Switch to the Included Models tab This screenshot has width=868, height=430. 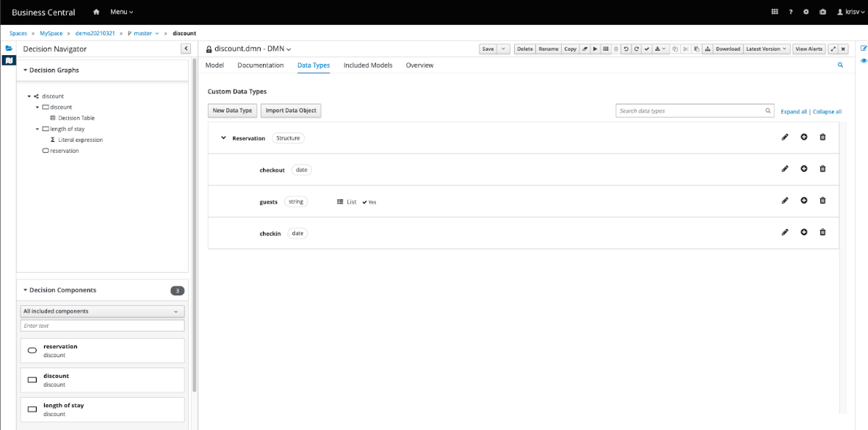(x=367, y=65)
